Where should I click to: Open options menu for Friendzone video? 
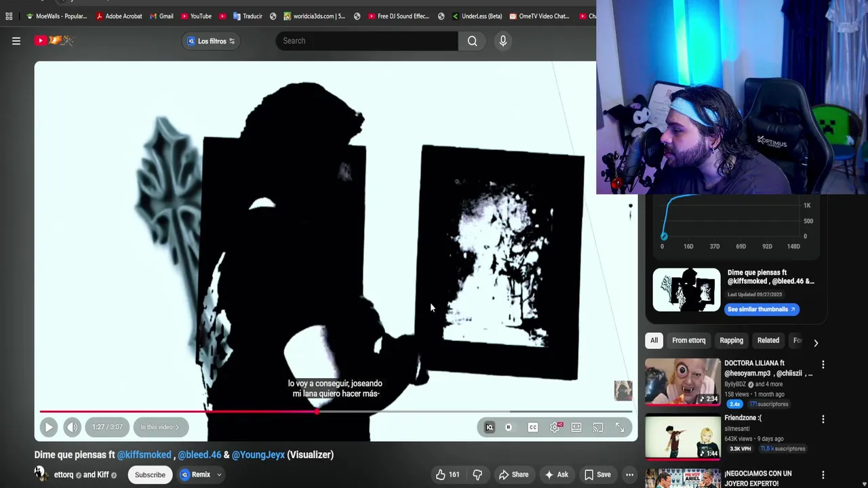823,419
